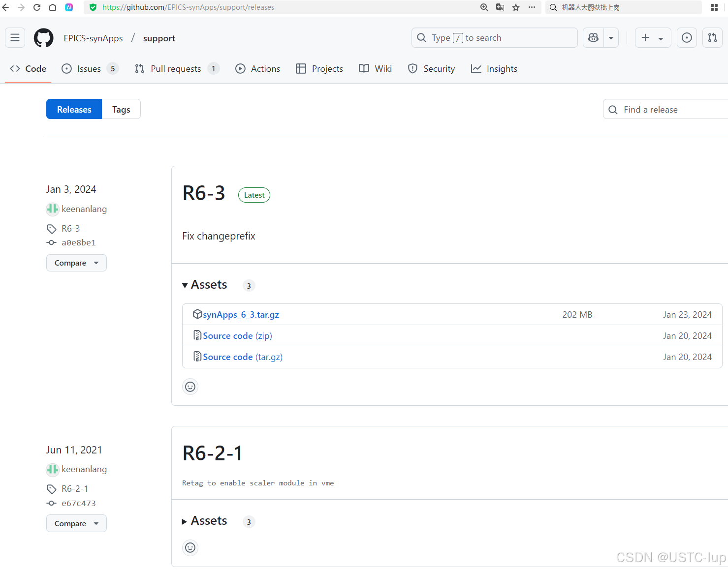The height and width of the screenshot is (570, 728).
Task: Switch to the Security tab
Action: click(x=432, y=69)
